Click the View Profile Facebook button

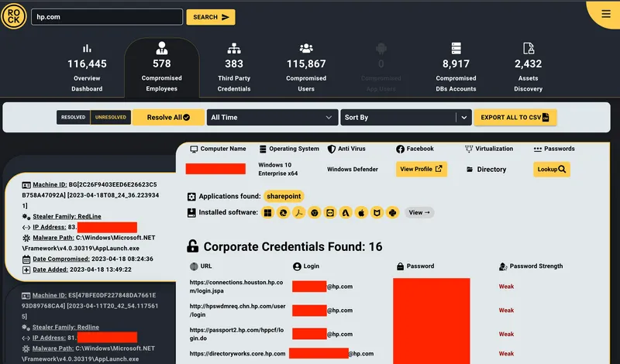click(x=422, y=169)
